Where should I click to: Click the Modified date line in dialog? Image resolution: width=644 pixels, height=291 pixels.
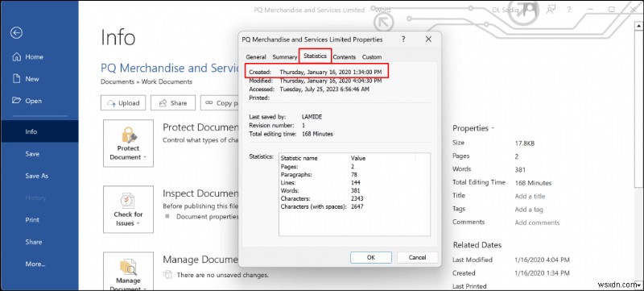[x=315, y=81]
